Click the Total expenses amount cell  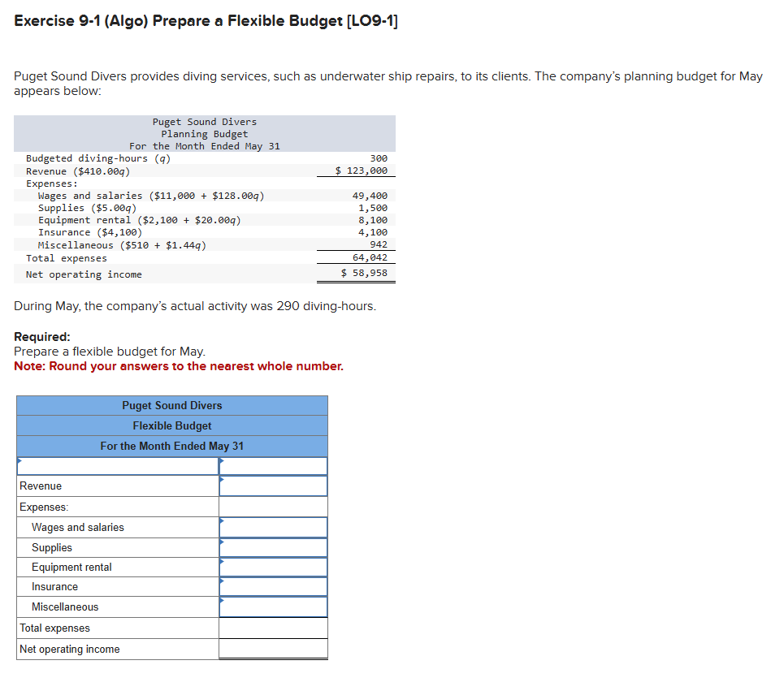click(273, 628)
